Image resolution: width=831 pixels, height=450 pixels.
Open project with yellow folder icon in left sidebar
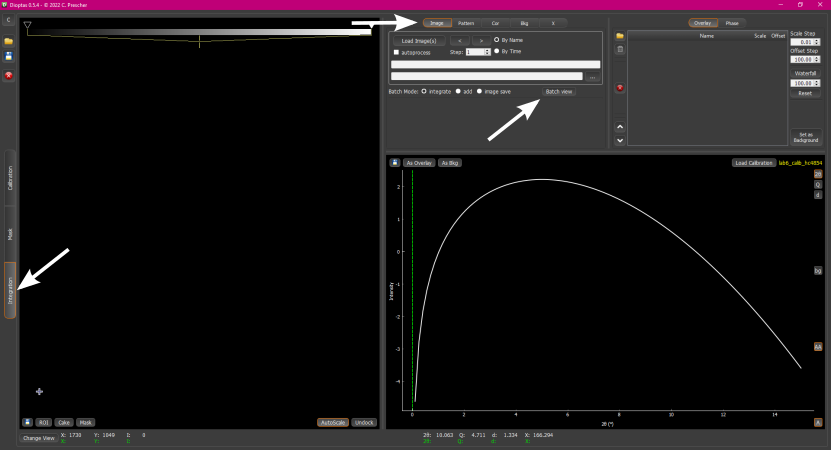(x=8, y=41)
